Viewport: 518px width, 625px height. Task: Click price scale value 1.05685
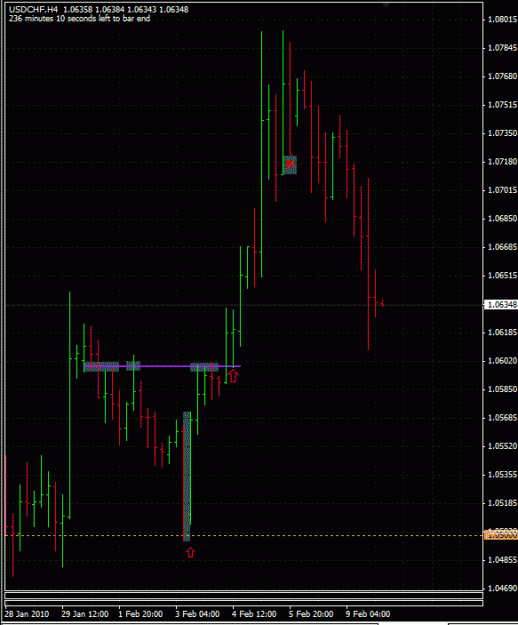tap(502, 418)
